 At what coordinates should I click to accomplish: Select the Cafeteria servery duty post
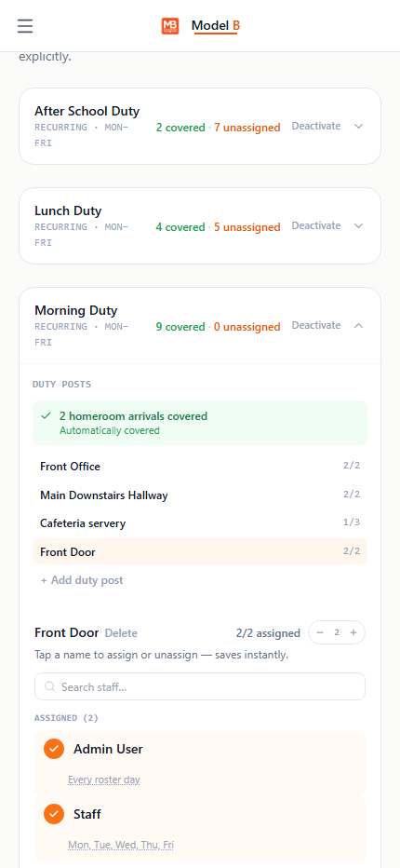click(200, 523)
